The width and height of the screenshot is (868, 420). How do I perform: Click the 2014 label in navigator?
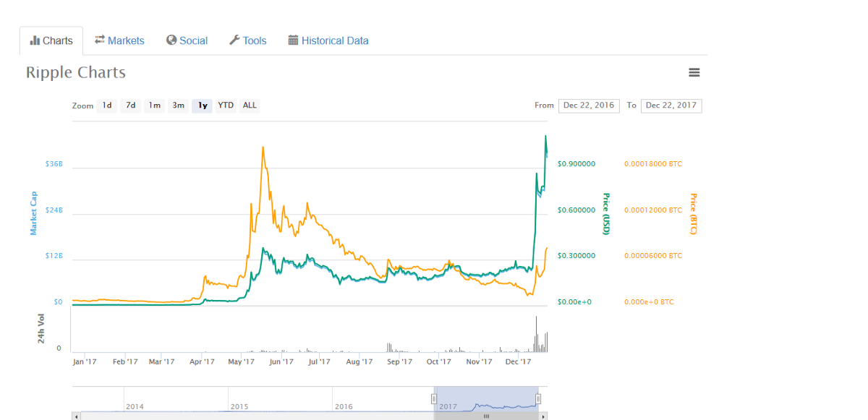point(135,406)
